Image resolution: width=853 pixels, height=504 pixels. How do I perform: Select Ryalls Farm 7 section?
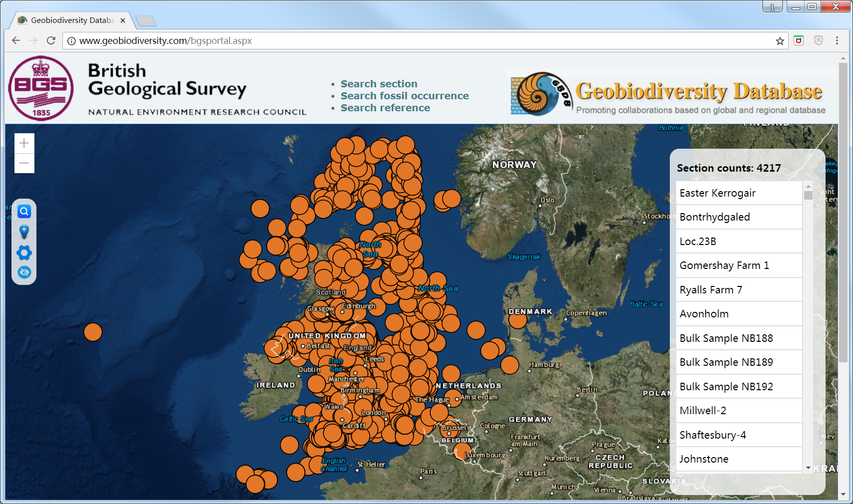click(739, 290)
